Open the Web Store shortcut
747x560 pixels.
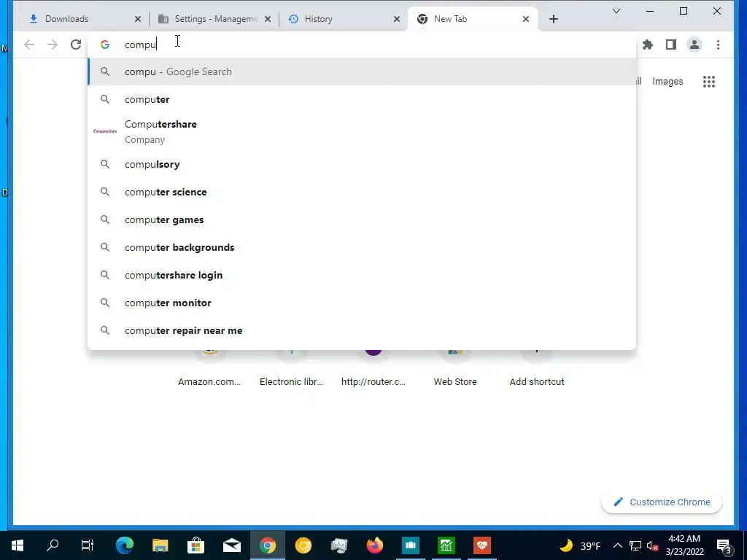(455, 369)
